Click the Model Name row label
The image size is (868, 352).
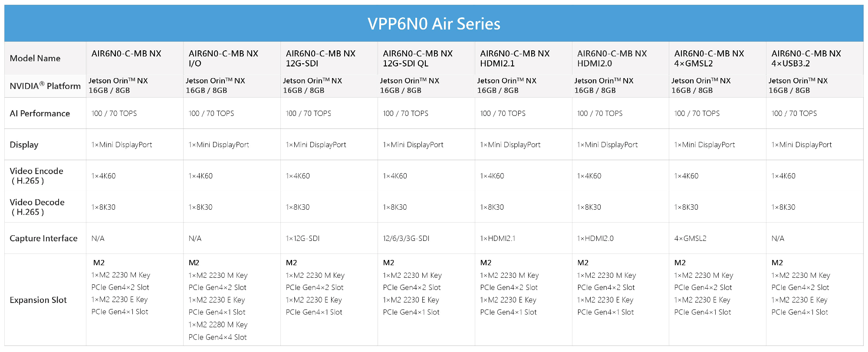[x=35, y=58]
